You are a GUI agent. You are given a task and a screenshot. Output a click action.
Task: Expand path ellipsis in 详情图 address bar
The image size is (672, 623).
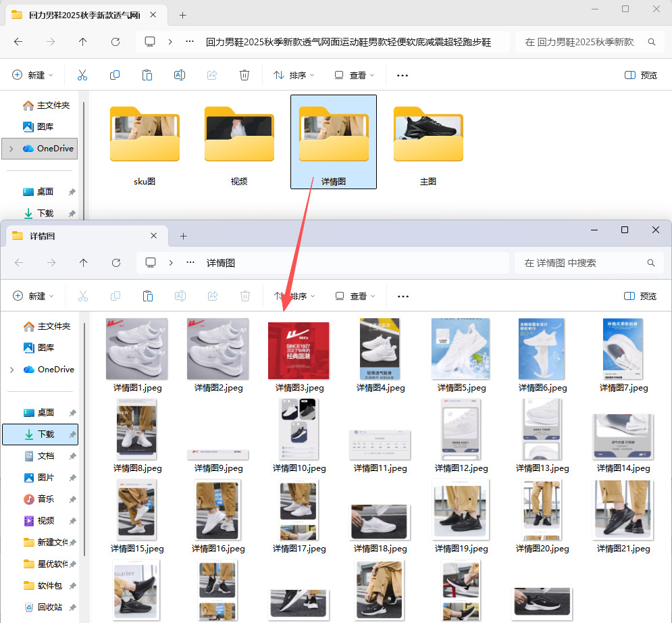coord(190,262)
